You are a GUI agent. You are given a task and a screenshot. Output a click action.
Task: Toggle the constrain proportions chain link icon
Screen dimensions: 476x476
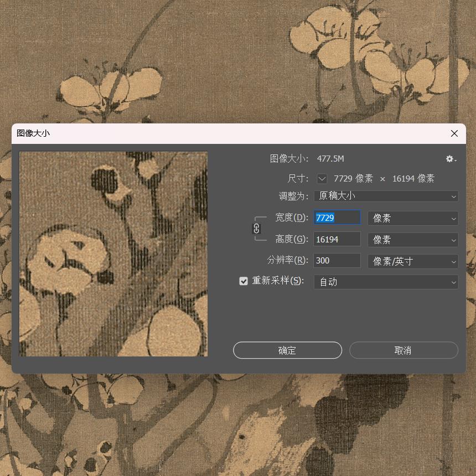[256, 229]
